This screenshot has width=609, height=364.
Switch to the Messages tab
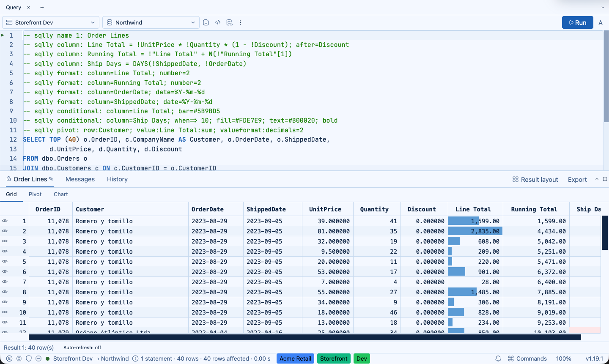click(x=80, y=179)
